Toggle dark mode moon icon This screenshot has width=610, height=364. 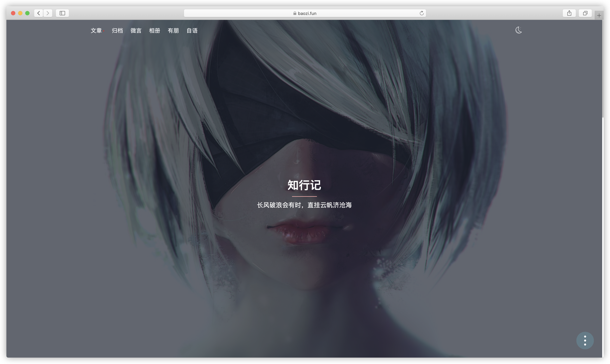click(x=518, y=30)
